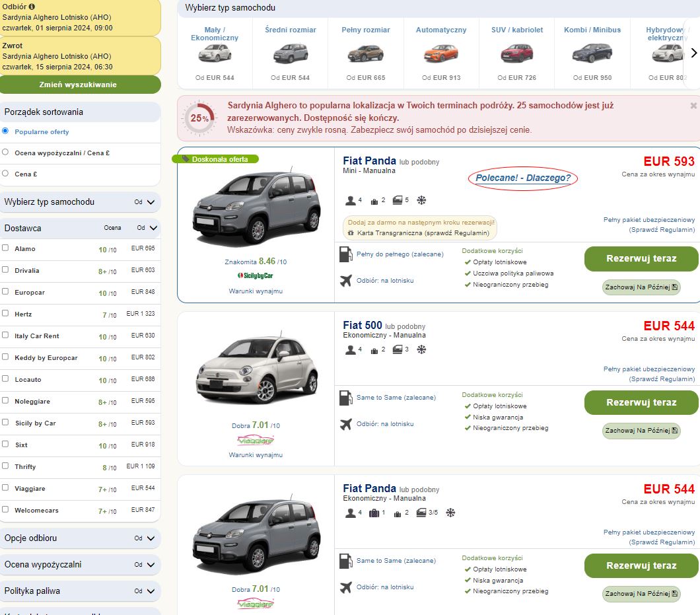Click the snowflake icon on third Fiat Panda offer
The width and height of the screenshot is (700, 615).
pyautogui.click(x=450, y=512)
